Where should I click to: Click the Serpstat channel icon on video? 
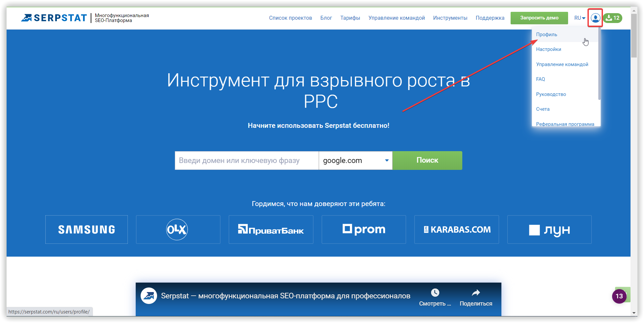pyautogui.click(x=149, y=296)
